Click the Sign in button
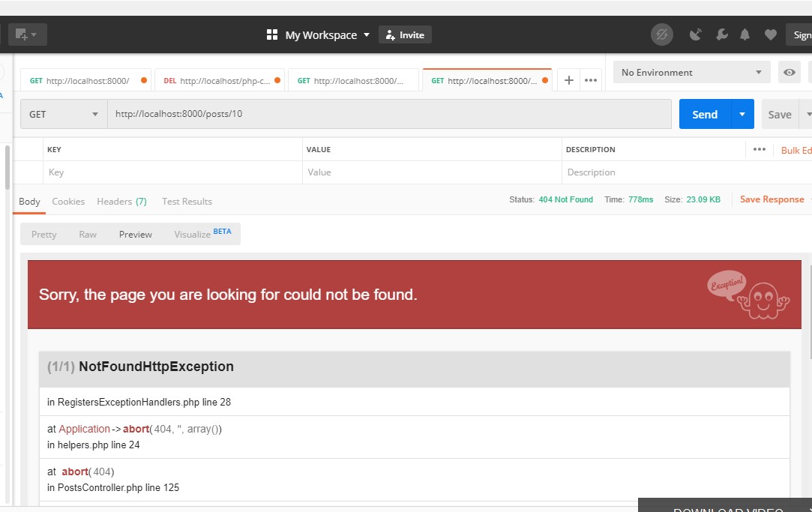Image resolution: width=812 pixels, height=512 pixels. (x=799, y=34)
